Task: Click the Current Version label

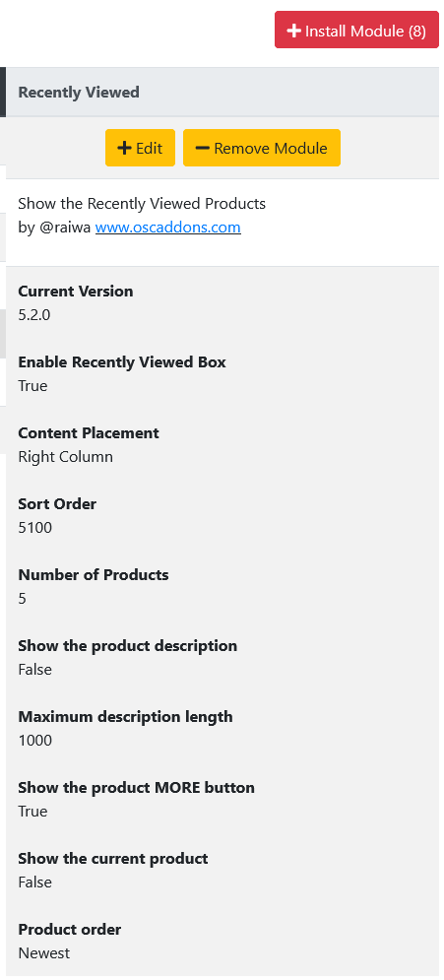Action: tap(76, 292)
